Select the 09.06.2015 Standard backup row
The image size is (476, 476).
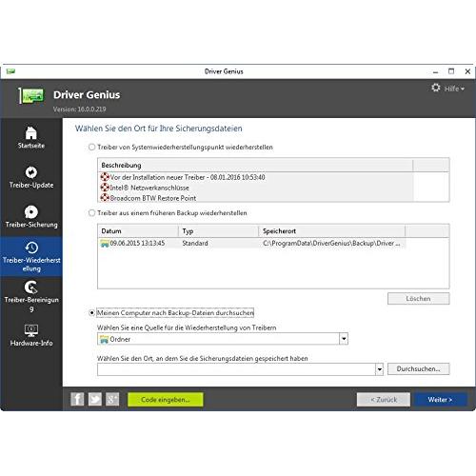click(252, 243)
